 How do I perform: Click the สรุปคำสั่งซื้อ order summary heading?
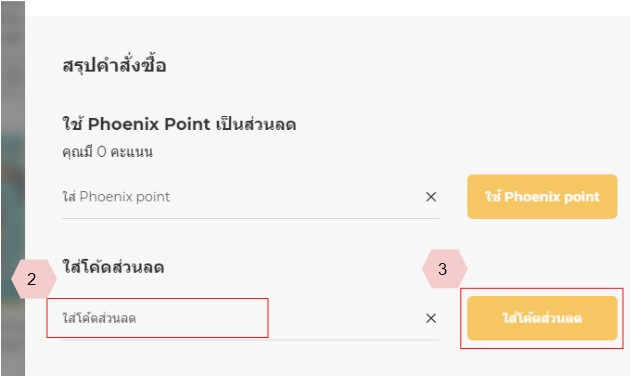point(114,65)
